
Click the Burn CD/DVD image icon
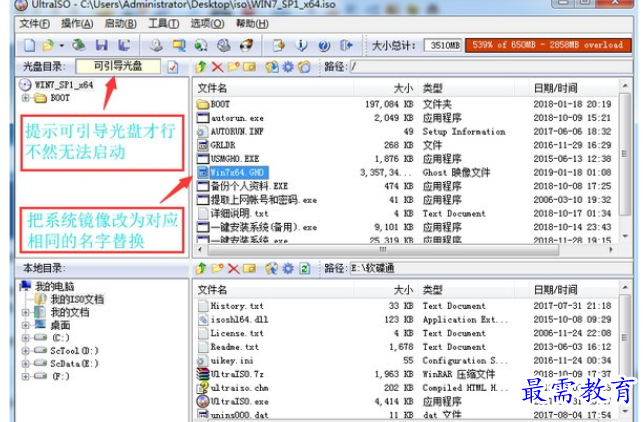(x=246, y=45)
